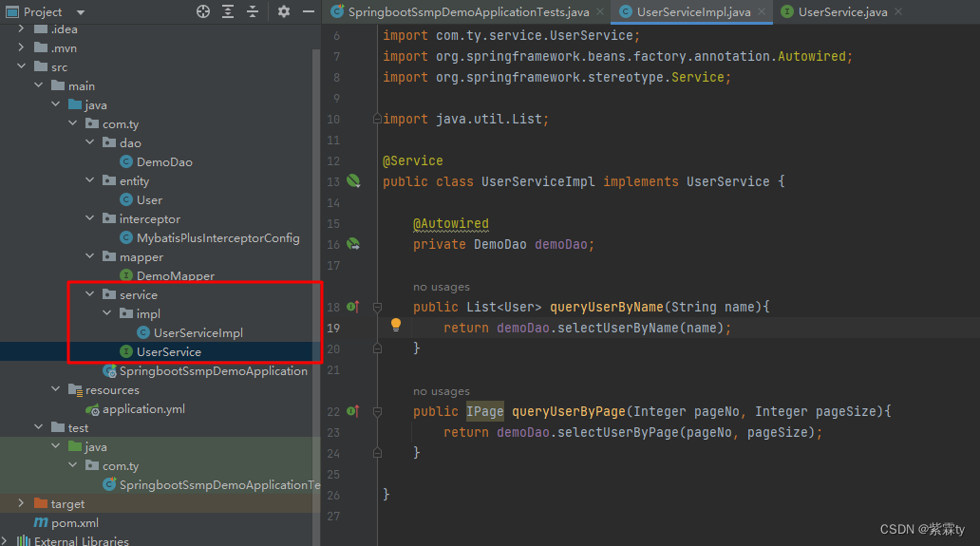
Task: Click the Select Opened File locate icon
Action: [203, 11]
